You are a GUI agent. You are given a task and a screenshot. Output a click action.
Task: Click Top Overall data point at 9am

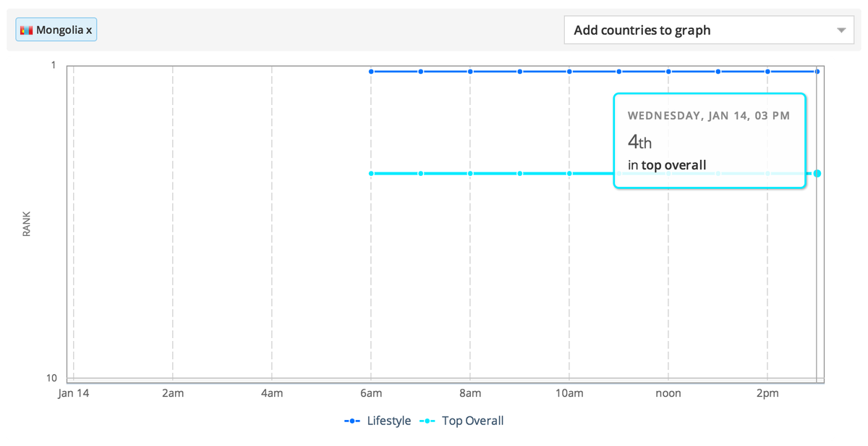pyautogui.click(x=520, y=174)
